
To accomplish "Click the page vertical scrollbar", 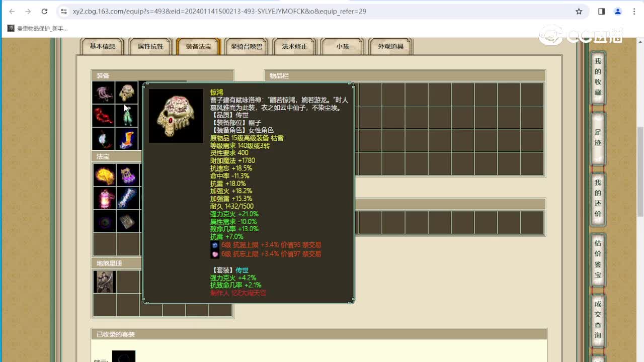I will pyautogui.click(x=640, y=171).
